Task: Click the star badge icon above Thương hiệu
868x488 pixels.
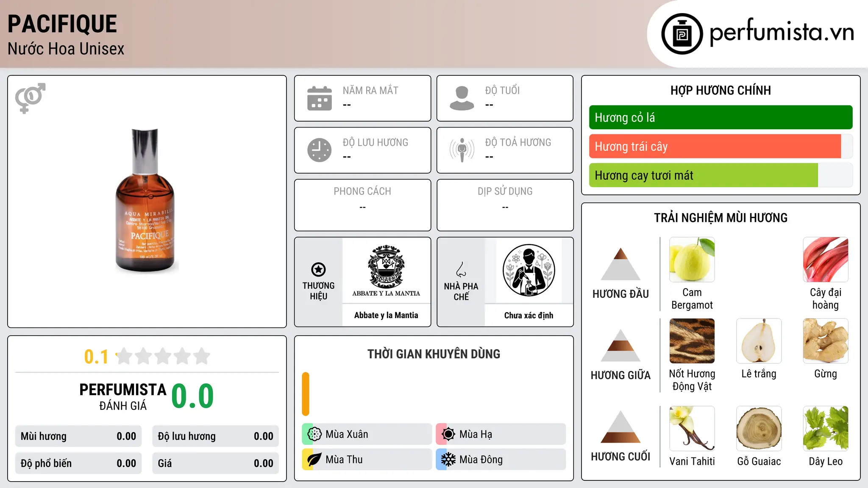Action: tap(318, 269)
